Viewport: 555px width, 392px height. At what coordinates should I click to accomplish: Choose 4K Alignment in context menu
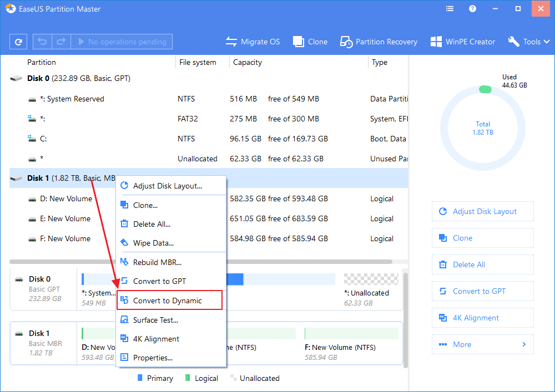click(171, 339)
